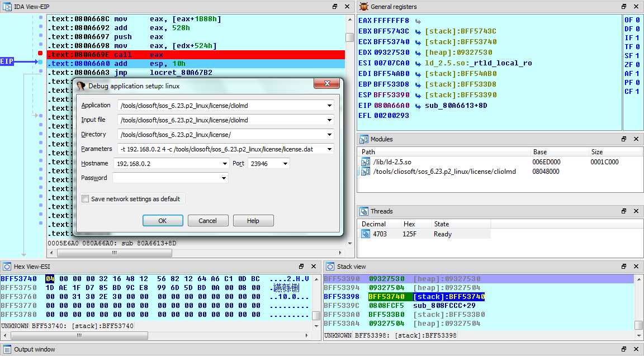Image resolution: width=644 pixels, height=356 pixels.
Task: Click the General registers bug icon
Action: click(363, 7)
